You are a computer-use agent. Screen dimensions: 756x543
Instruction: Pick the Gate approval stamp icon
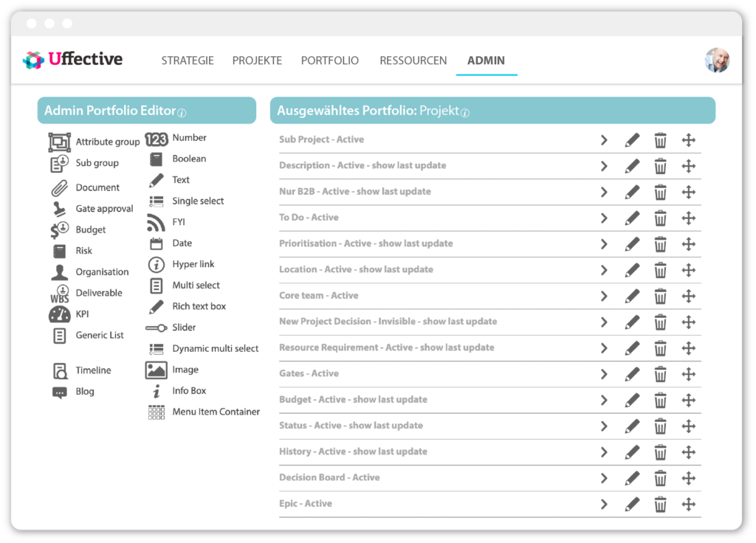59,209
